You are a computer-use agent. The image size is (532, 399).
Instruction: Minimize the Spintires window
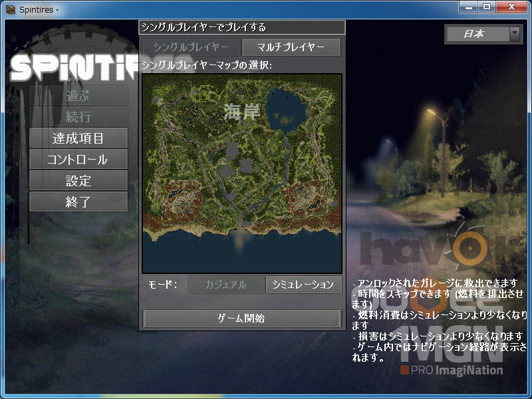pos(469,7)
